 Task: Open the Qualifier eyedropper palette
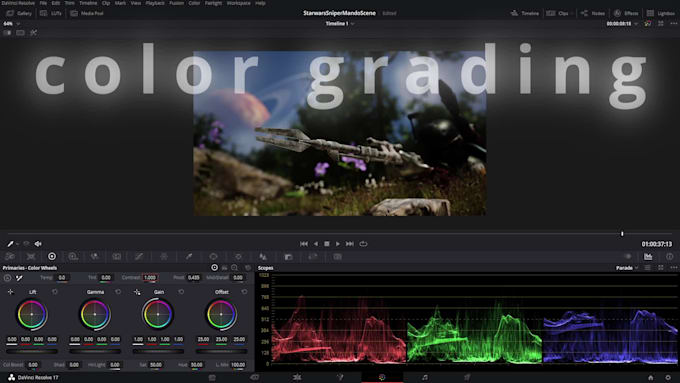[189, 257]
